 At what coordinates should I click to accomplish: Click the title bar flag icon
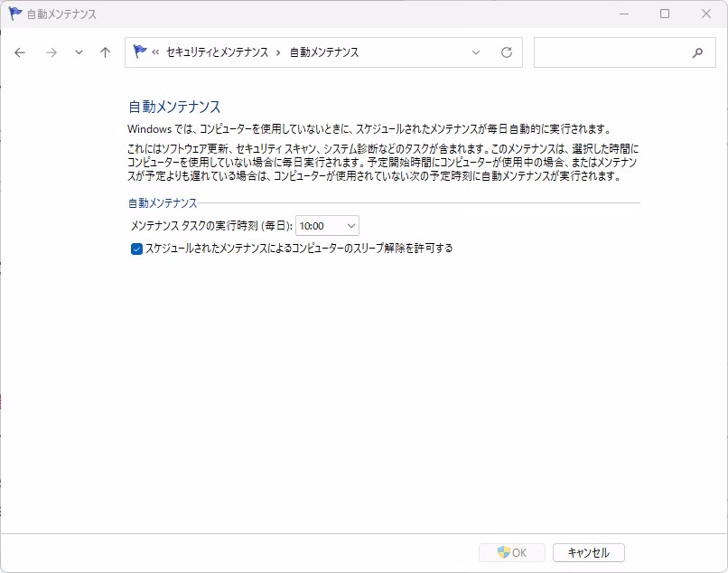(15, 14)
